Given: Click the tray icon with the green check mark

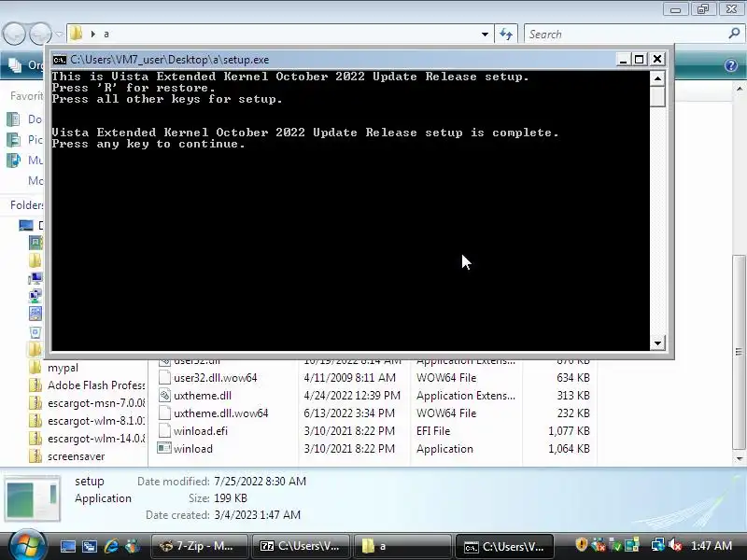Looking at the screenshot, I should [615, 545].
